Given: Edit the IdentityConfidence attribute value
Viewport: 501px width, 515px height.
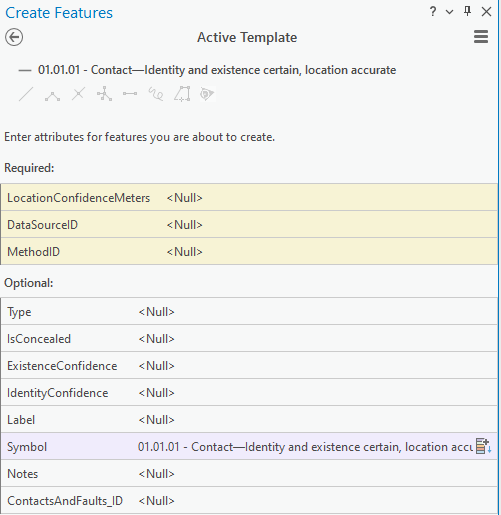Looking at the screenshot, I should pyautogui.click(x=316, y=393).
